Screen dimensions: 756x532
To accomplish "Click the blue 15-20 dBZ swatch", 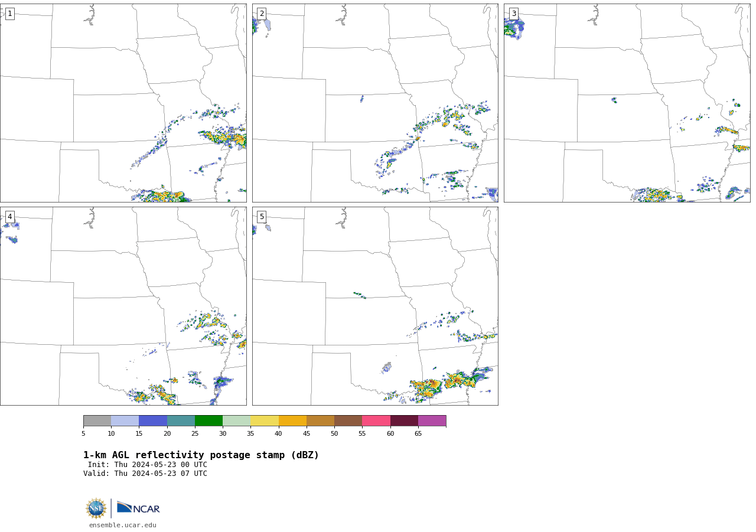I will (x=153, y=421).
